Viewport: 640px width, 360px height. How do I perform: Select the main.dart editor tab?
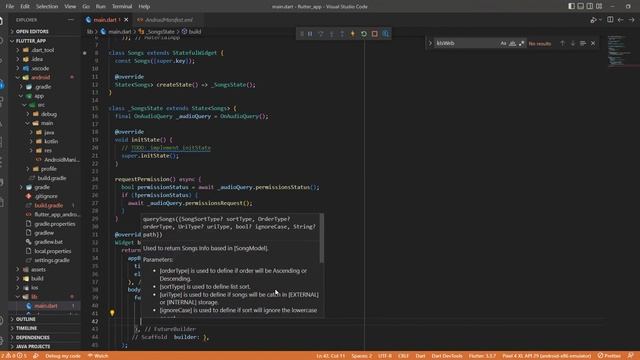click(104, 20)
